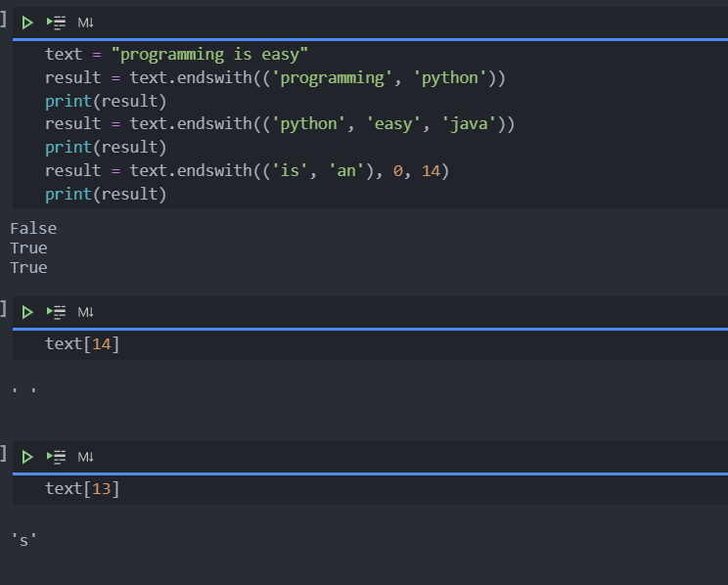Run the text[14] cell
Viewport: 728px width, 585px height.
(27, 312)
